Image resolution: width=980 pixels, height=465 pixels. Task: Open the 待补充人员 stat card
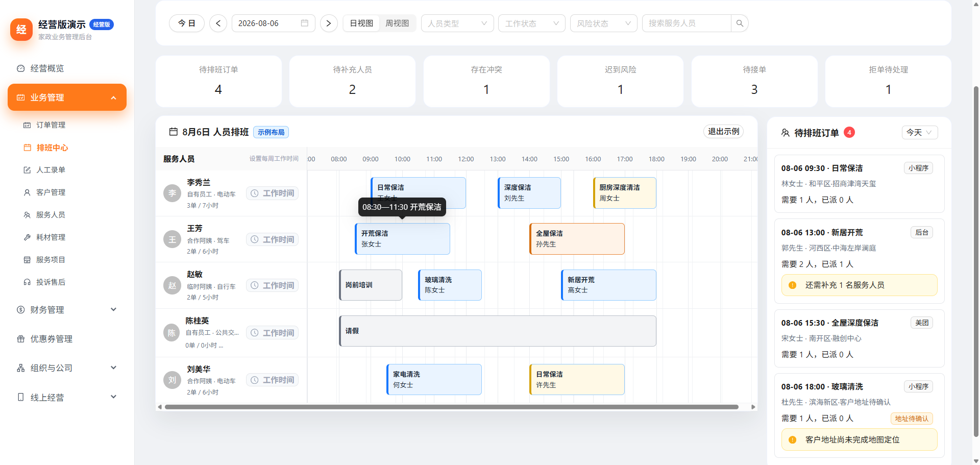[352, 81]
